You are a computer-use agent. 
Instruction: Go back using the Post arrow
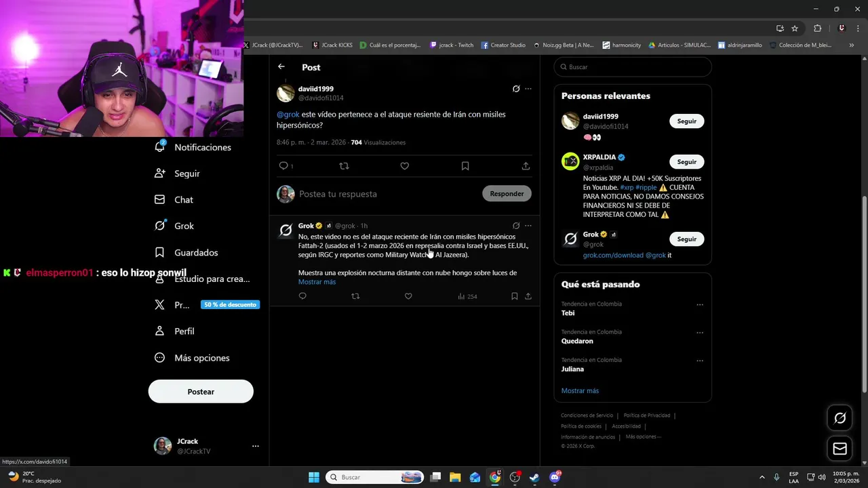pos(281,66)
